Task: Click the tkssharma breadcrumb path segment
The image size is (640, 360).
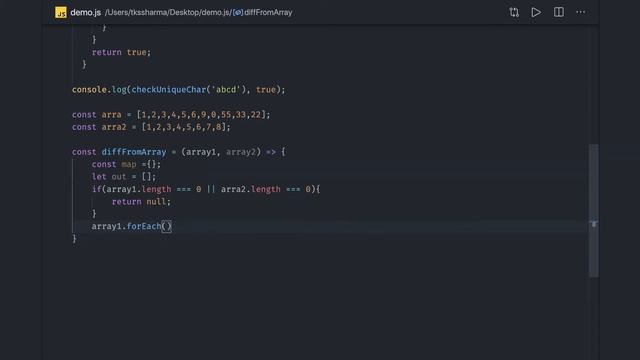Action: pos(149,13)
